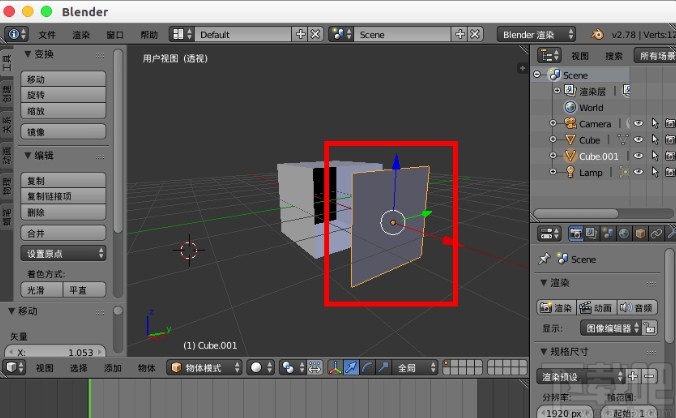This screenshot has width=676, height=418.
Task: Open the 3D View editor type selector
Action: [15, 368]
